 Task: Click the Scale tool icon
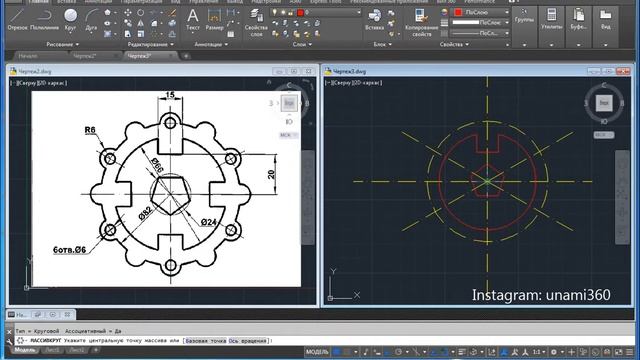coord(140,34)
